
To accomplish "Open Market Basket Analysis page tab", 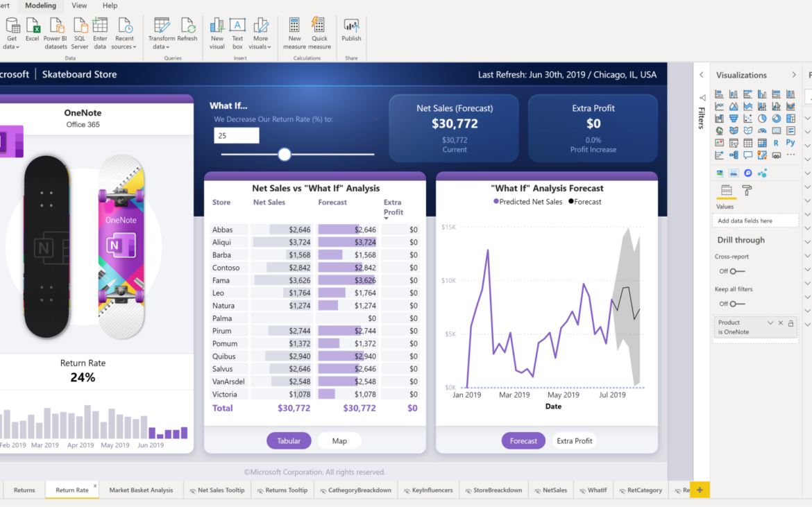I will pos(141,490).
